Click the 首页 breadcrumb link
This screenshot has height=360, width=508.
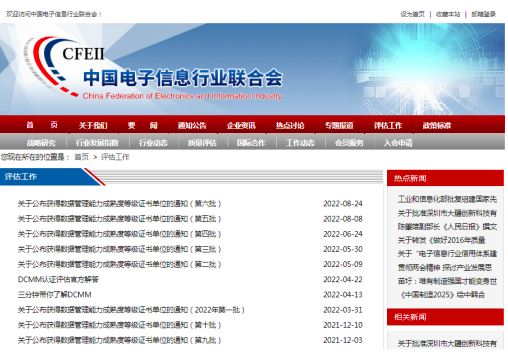tap(82, 157)
